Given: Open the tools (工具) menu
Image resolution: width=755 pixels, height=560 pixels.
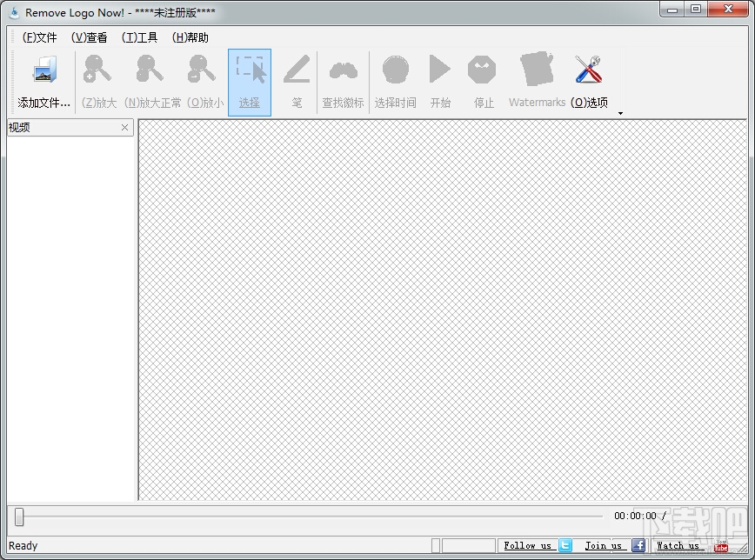Looking at the screenshot, I should pos(140,37).
